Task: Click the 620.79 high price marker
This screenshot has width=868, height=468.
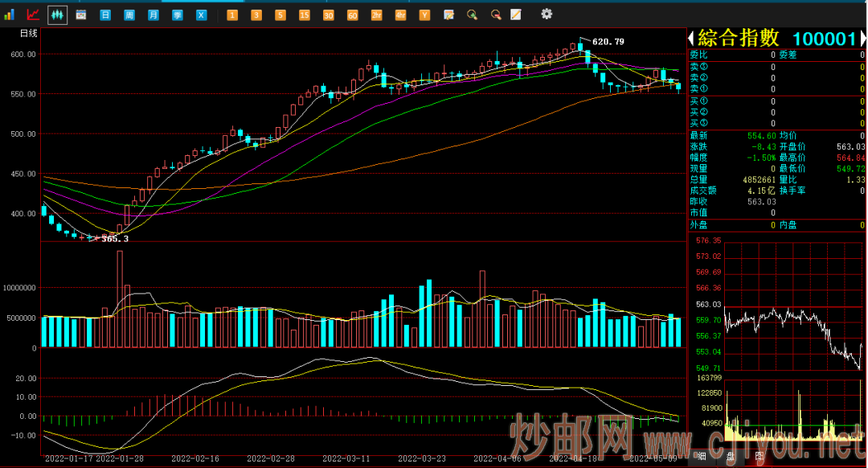Action: pos(607,41)
